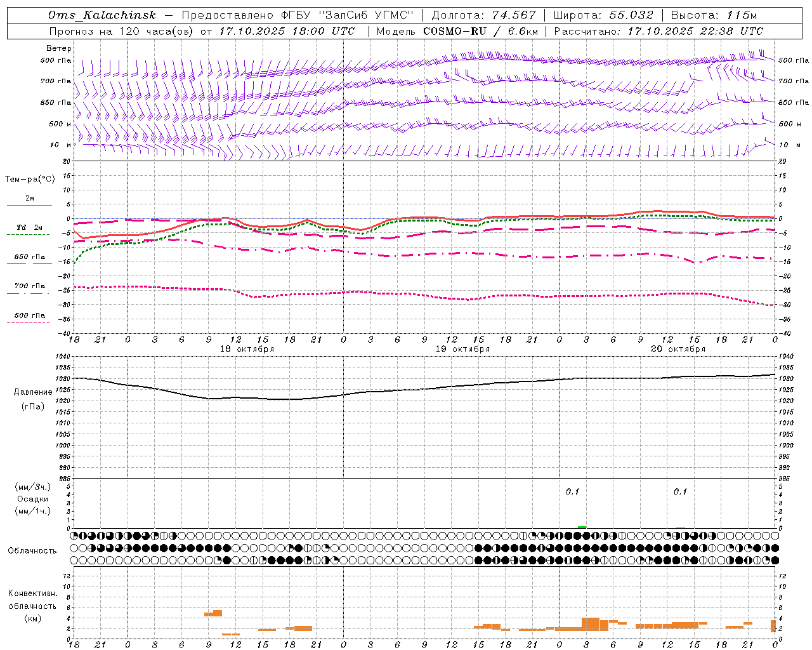Click the (мм/3ч.) unit label
Screen dimensions: 812x650
pos(33,487)
